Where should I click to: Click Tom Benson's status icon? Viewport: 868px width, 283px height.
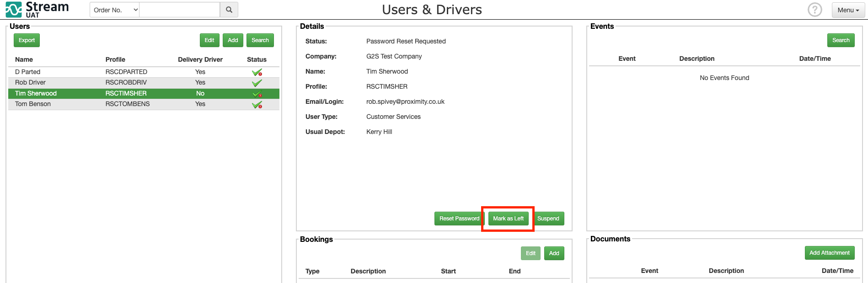pos(257,105)
